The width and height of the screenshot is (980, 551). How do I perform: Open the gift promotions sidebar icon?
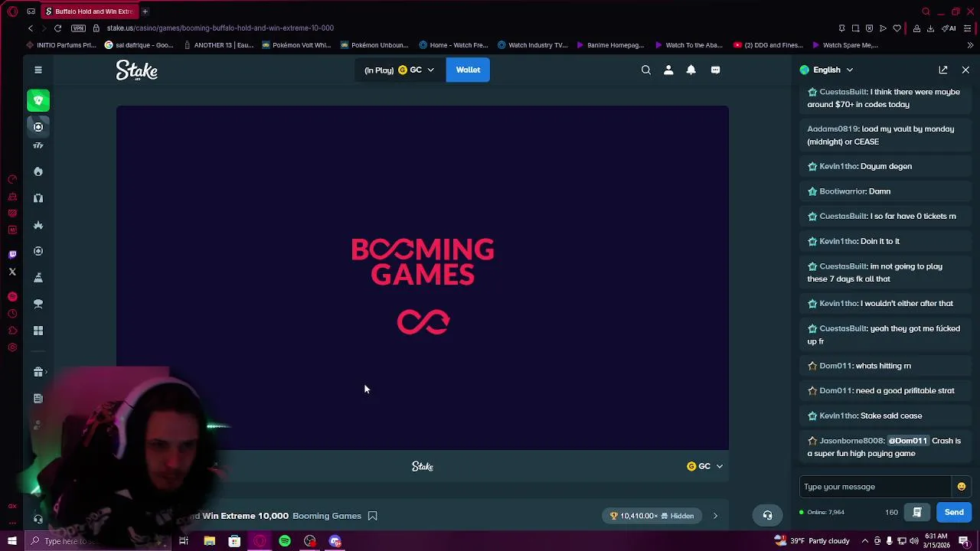coord(38,372)
